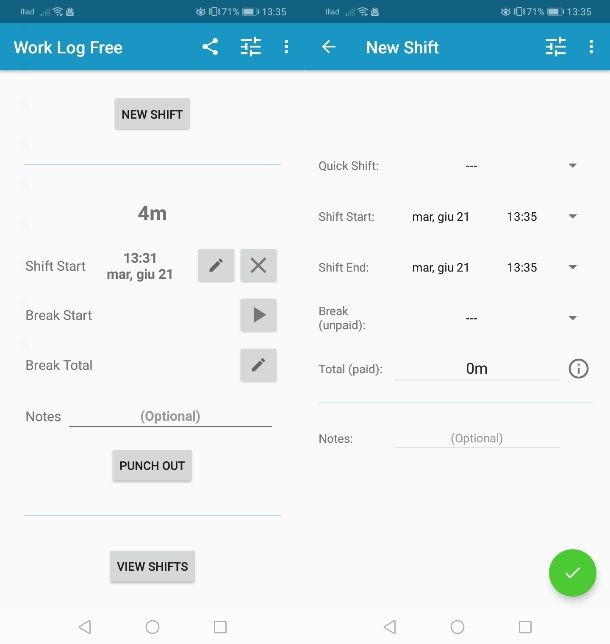Viewport: 610px width, 644px height.
Task: Open overflow menu on New Shift screen
Action: coord(591,47)
